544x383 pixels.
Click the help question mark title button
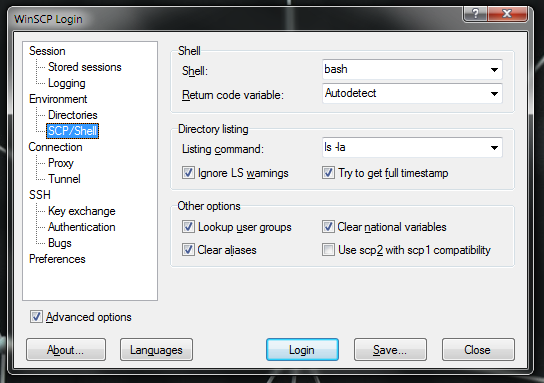point(475,14)
